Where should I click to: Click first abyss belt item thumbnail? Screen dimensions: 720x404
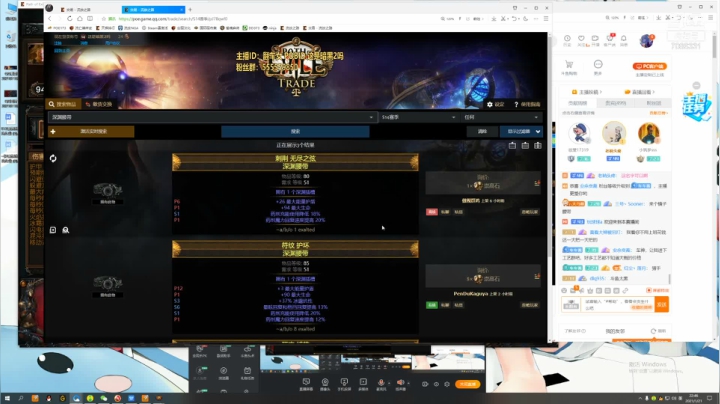pyautogui.click(x=107, y=190)
